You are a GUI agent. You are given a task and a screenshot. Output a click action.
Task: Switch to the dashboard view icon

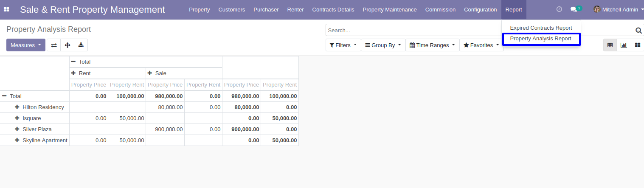[x=638, y=45]
